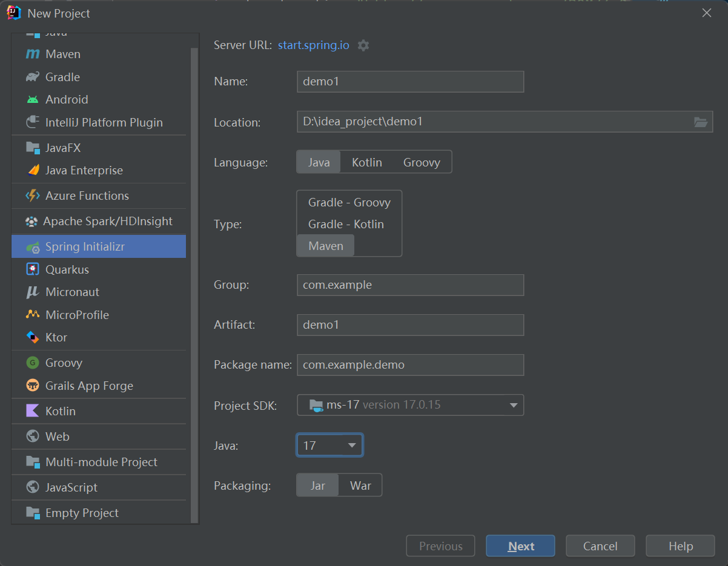Click the Grails App Forge icon
Image resolution: width=728 pixels, height=566 pixels.
(x=33, y=386)
